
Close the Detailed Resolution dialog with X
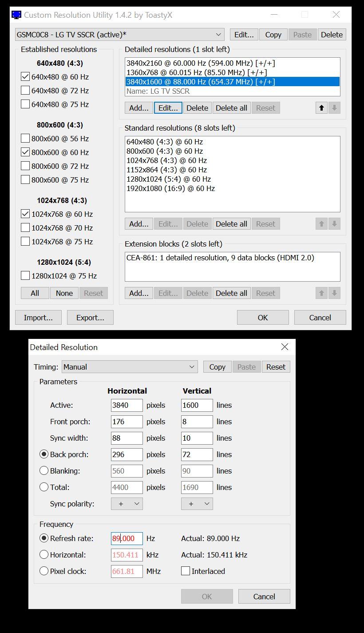(x=285, y=347)
